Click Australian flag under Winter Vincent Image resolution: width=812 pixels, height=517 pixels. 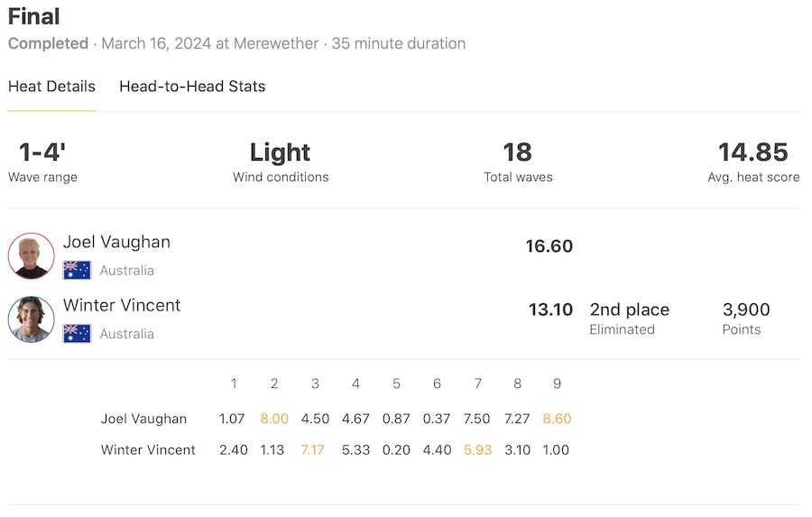(x=77, y=334)
